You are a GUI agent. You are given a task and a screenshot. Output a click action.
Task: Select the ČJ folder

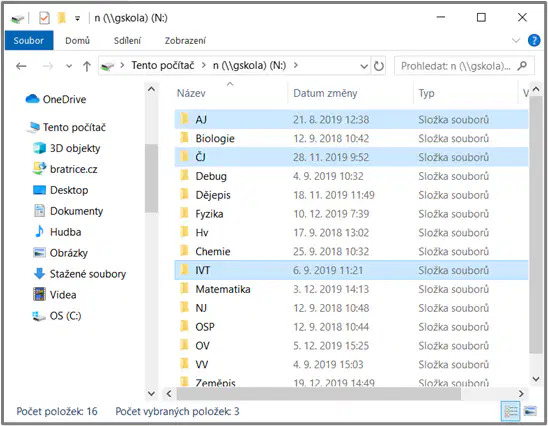click(351, 157)
